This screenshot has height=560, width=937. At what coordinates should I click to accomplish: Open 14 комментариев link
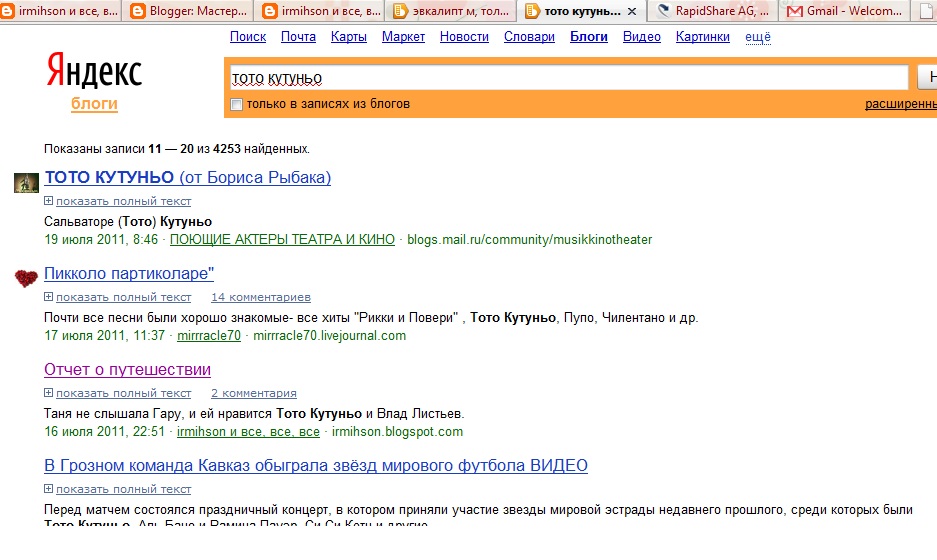point(261,297)
